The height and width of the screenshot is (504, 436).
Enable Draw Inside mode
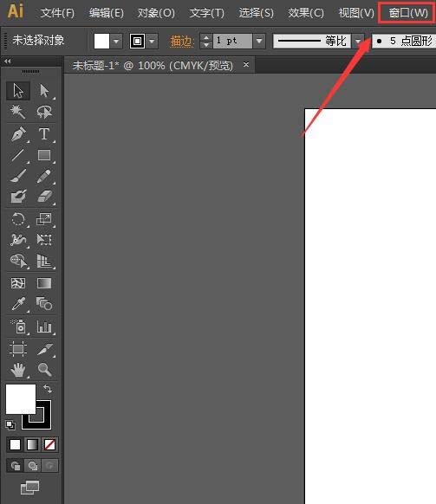click(x=49, y=465)
